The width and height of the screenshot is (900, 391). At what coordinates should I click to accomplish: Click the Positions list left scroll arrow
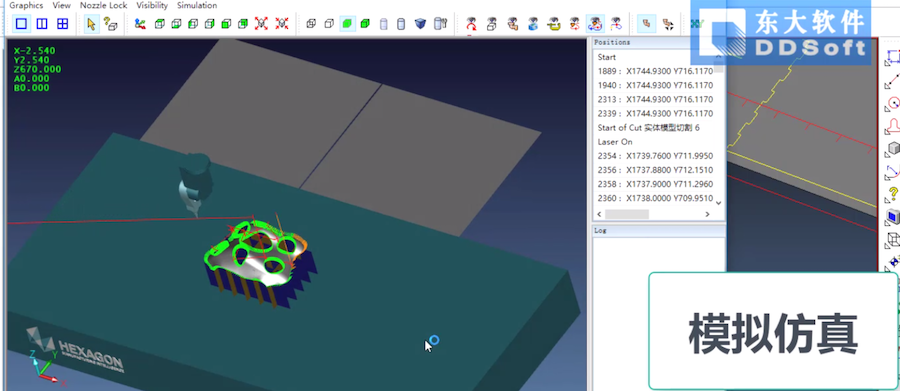click(x=599, y=214)
